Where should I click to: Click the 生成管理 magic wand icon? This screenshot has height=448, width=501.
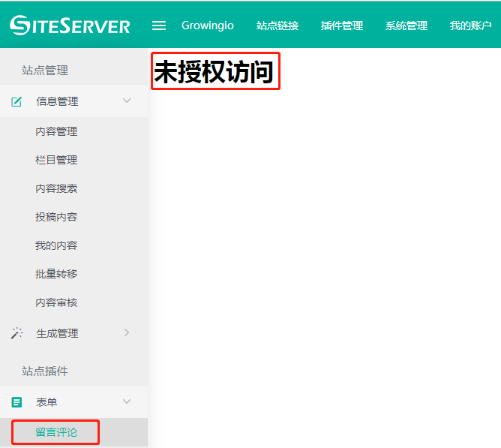[x=16, y=333]
